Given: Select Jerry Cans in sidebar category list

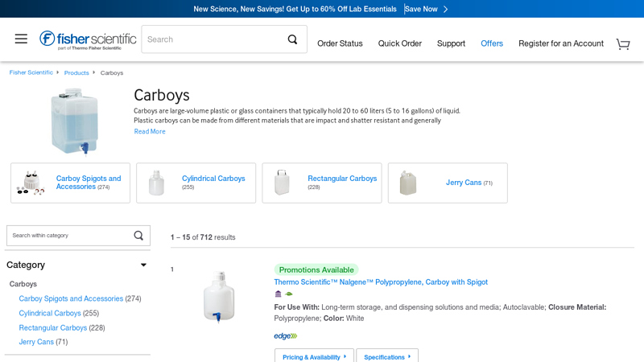Looking at the screenshot, I should pos(36,341).
